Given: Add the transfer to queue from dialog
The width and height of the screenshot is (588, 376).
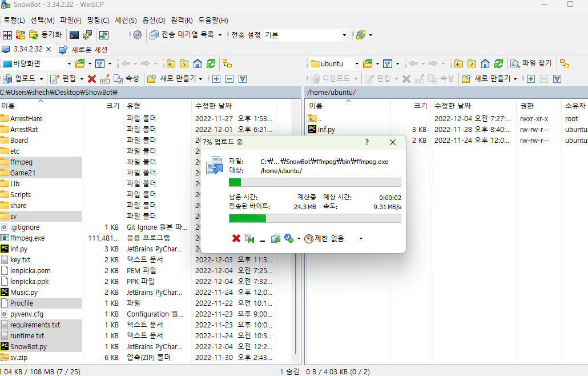Looking at the screenshot, I should 276,238.
